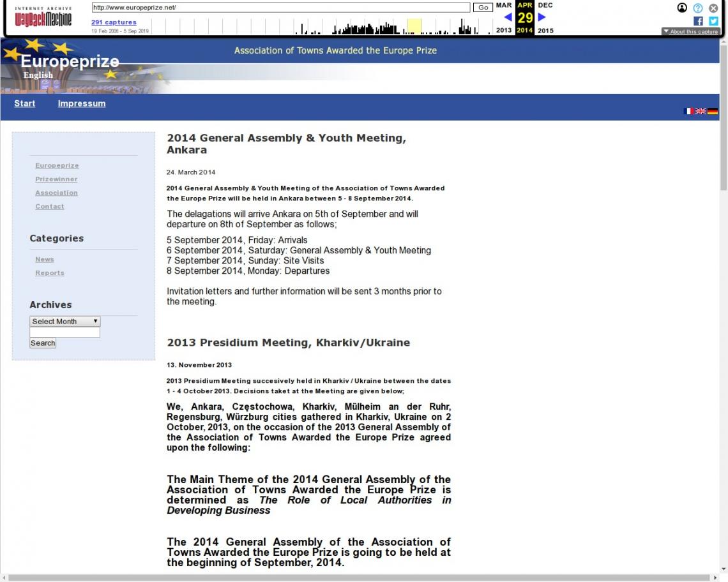Click the 291 captures link

[114, 22]
